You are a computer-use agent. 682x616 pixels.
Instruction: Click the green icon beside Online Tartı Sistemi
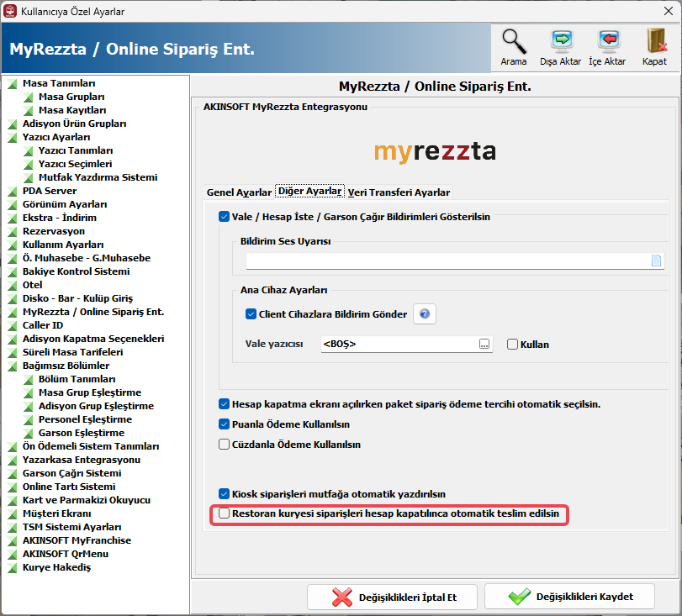pyautogui.click(x=12, y=487)
